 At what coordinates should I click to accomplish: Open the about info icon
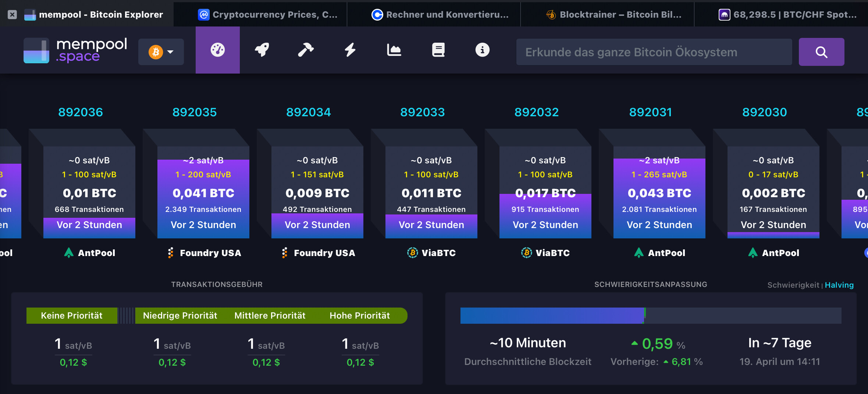coord(482,50)
